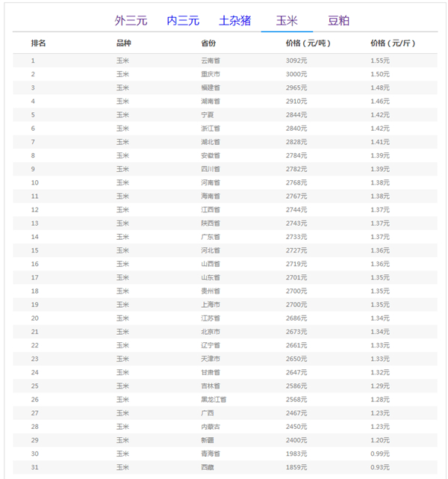Select 内蒙古 in the province list
448x479 pixels.
211,426
